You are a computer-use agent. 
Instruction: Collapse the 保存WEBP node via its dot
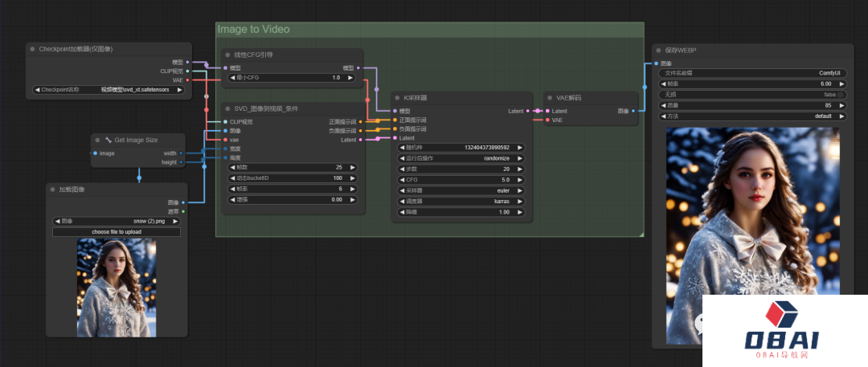tap(657, 50)
